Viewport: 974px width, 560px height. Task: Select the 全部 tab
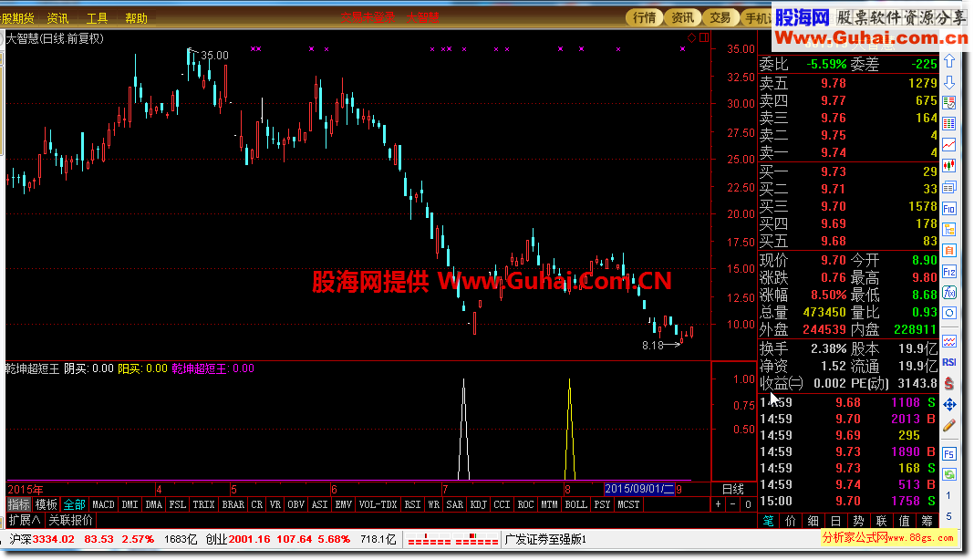pyautogui.click(x=74, y=504)
